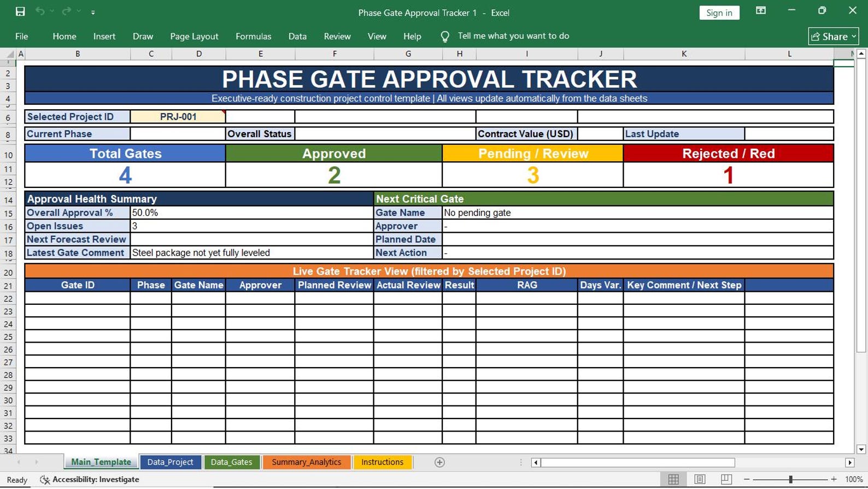Open Ribbon Display Options icon
This screenshot has height=489, width=868.
760,11
